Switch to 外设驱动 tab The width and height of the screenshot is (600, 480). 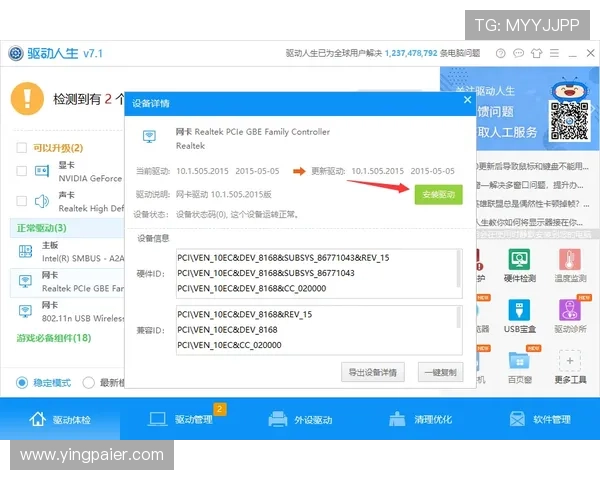[x=300, y=420]
